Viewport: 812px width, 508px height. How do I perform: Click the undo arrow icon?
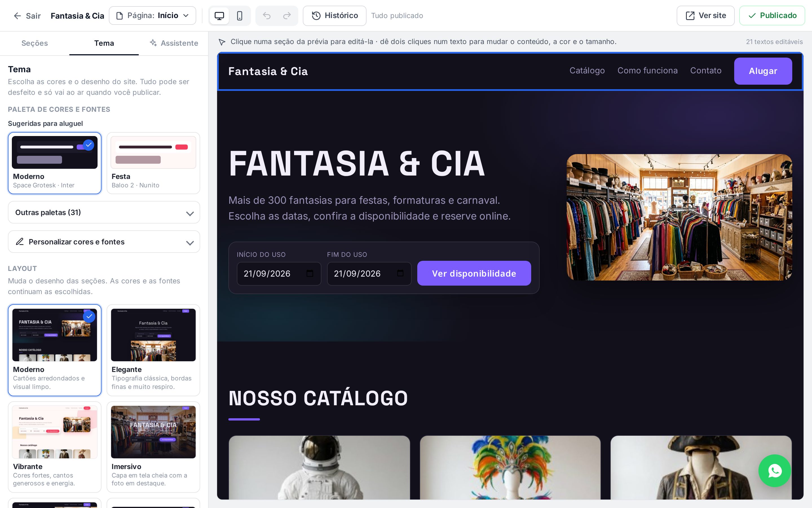266,16
